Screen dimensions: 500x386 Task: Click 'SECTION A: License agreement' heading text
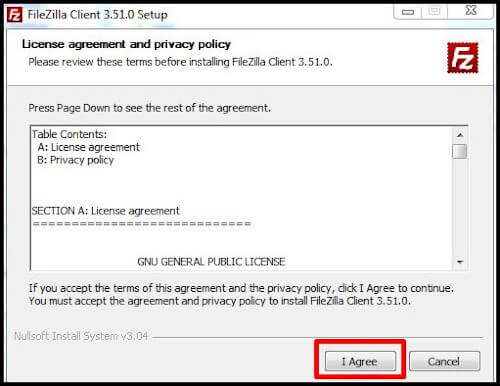tap(106, 211)
